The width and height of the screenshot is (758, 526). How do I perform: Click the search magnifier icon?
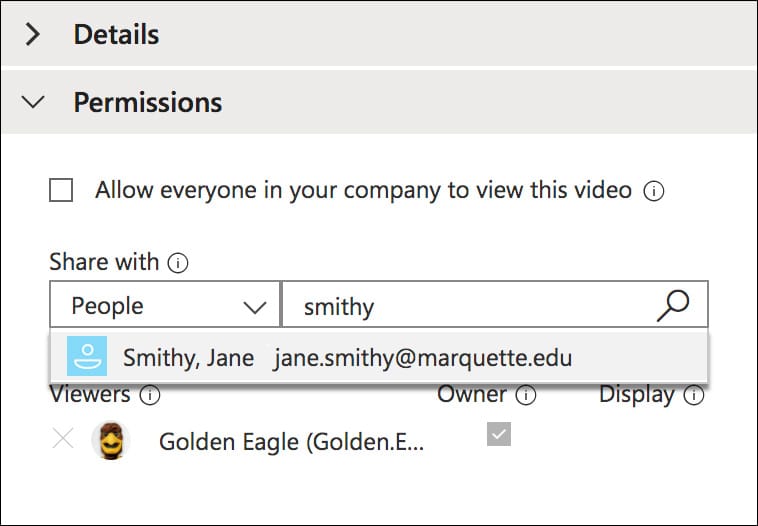673,305
